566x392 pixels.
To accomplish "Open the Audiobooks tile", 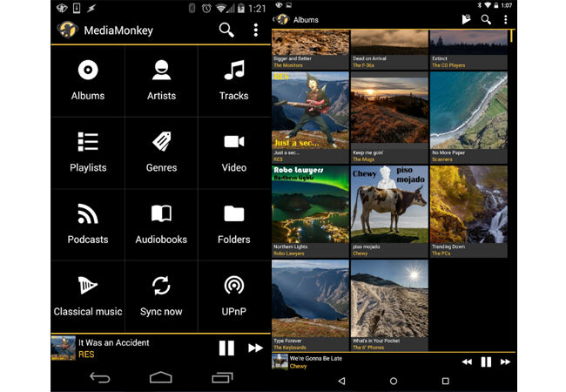I will point(161,225).
